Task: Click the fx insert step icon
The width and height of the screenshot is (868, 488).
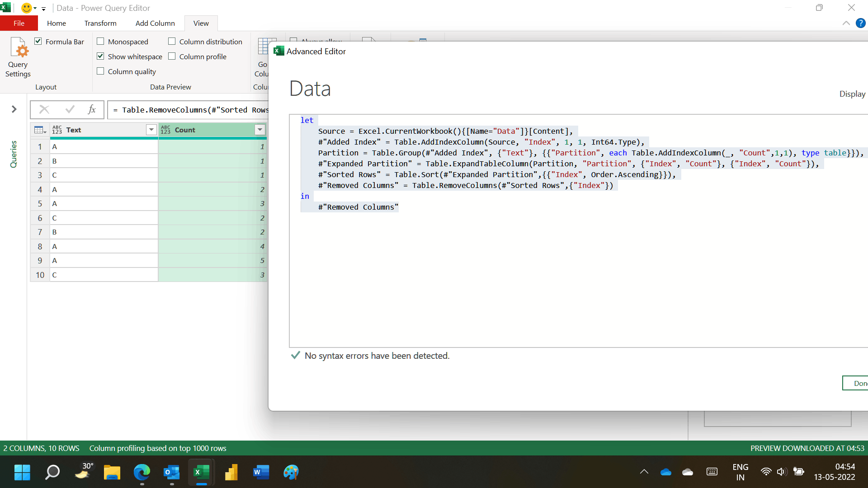Action: [92, 109]
